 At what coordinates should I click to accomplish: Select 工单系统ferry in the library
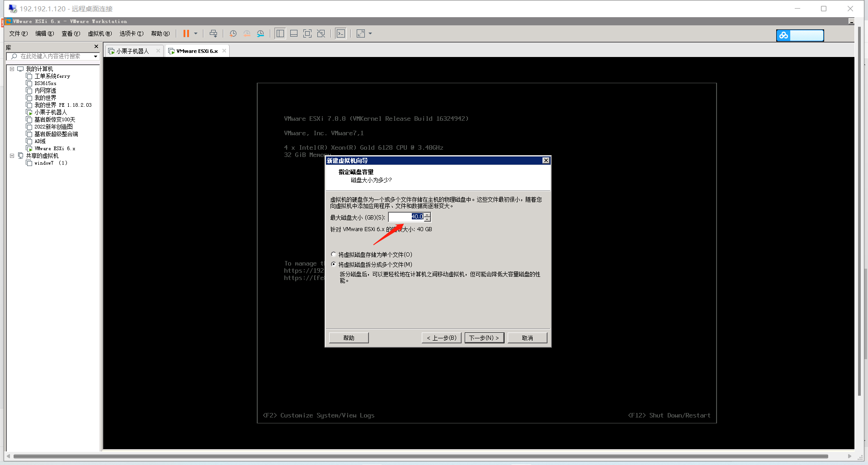click(52, 76)
